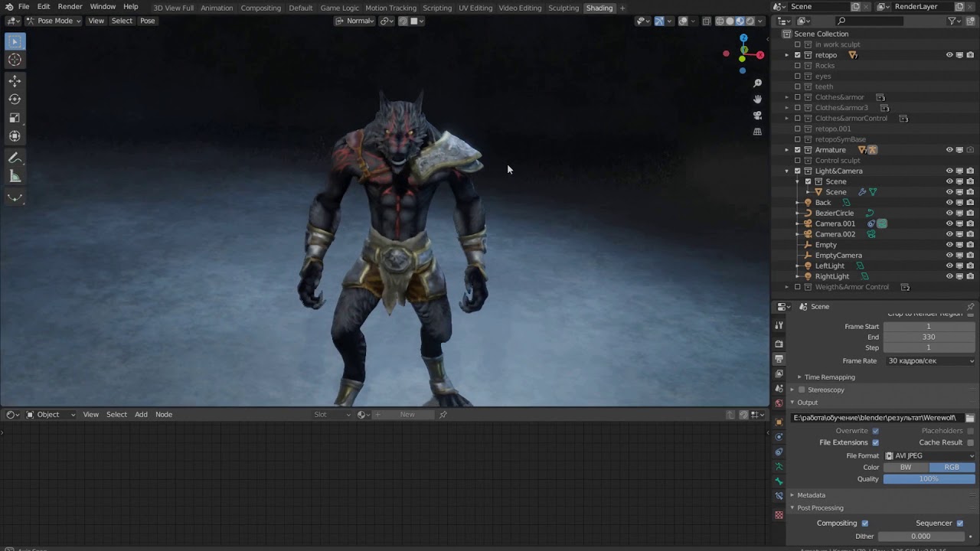Open the Render menu

tap(70, 7)
